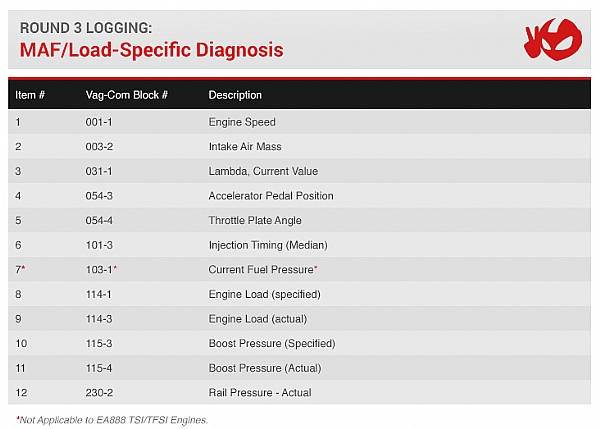Click the Current Fuel Pressure entry

pyautogui.click(x=263, y=269)
